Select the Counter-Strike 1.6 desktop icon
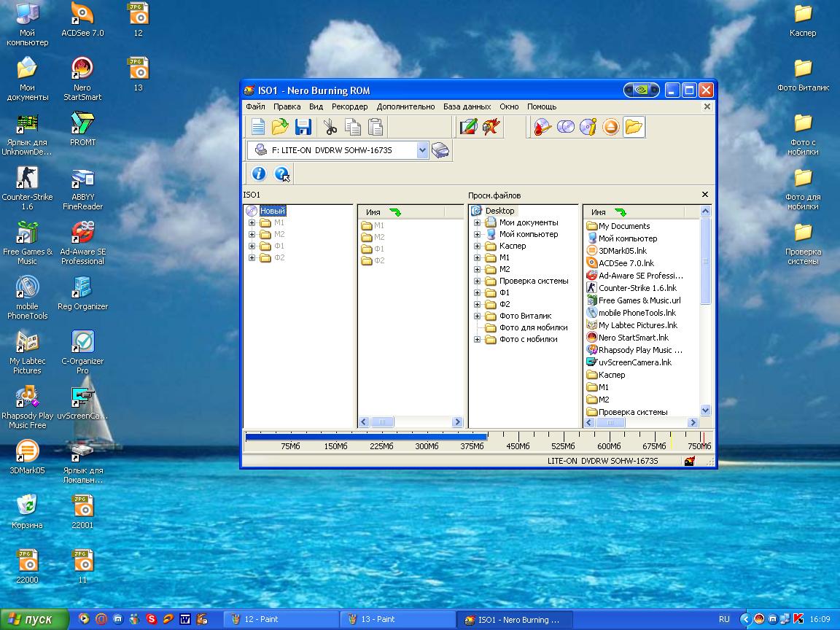Screen dimensions: 840x630 [27, 187]
